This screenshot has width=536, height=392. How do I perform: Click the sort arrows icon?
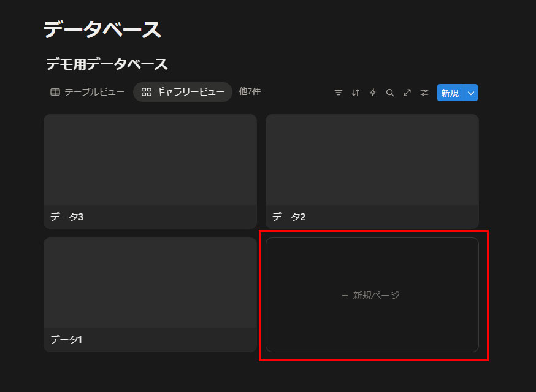pos(356,93)
